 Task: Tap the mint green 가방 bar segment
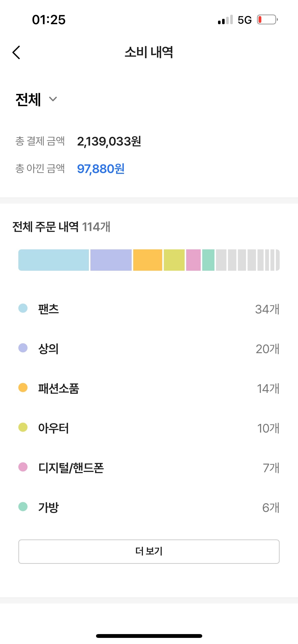(x=208, y=260)
